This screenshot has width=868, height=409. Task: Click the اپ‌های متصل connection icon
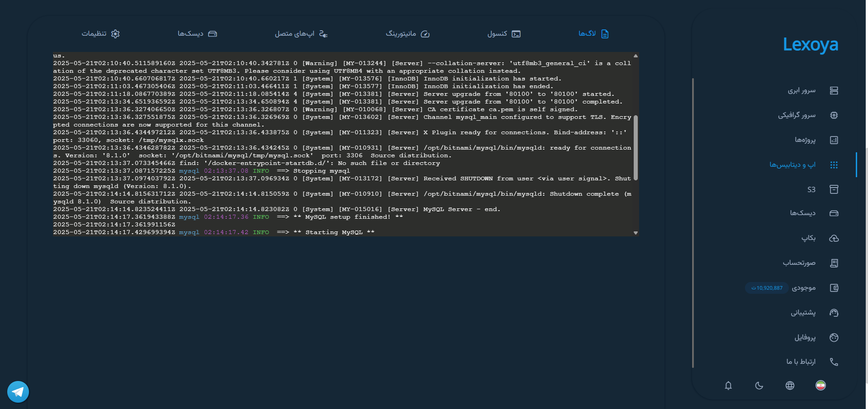coord(323,34)
